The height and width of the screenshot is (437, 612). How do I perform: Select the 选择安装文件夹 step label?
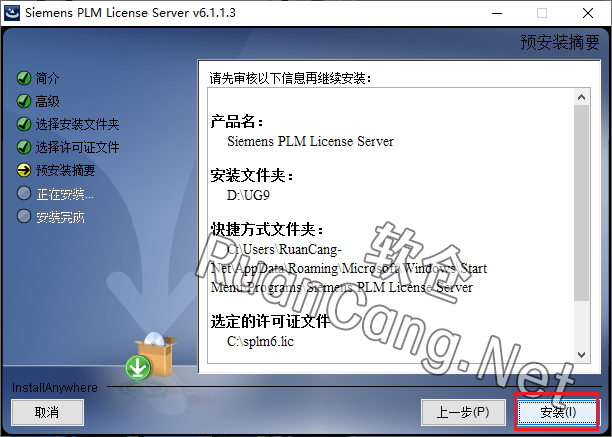point(77,124)
